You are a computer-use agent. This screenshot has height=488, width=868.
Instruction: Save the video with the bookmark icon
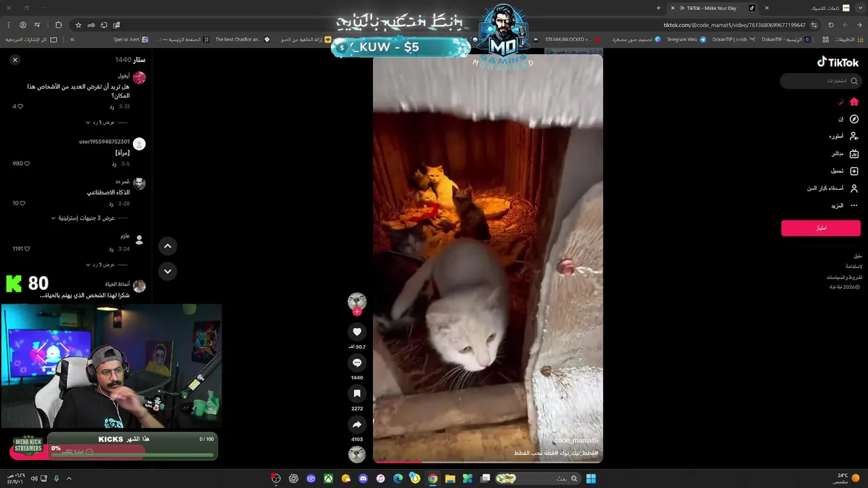[357, 394]
